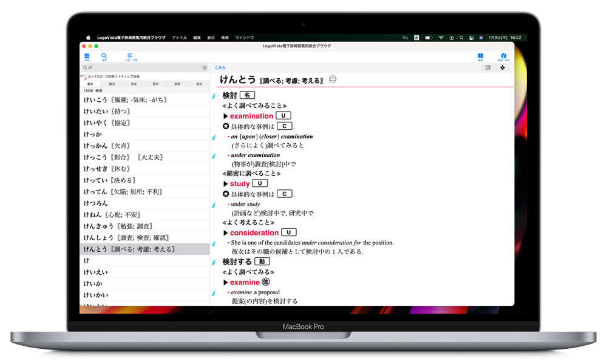This screenshot has width=607, height=364.
Task: Select the けっかん〖欠点〗 entry
Action: [145, 146]
